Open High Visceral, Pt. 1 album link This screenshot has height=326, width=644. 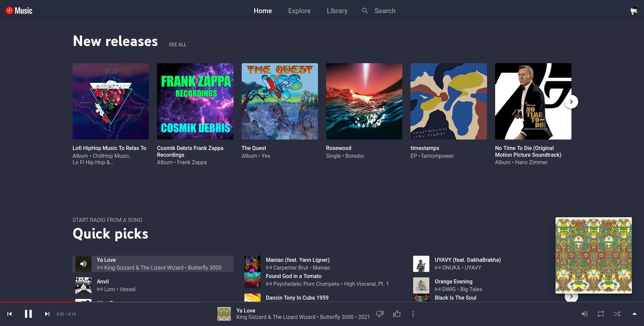pyautogui.click(x=367, y=284)
